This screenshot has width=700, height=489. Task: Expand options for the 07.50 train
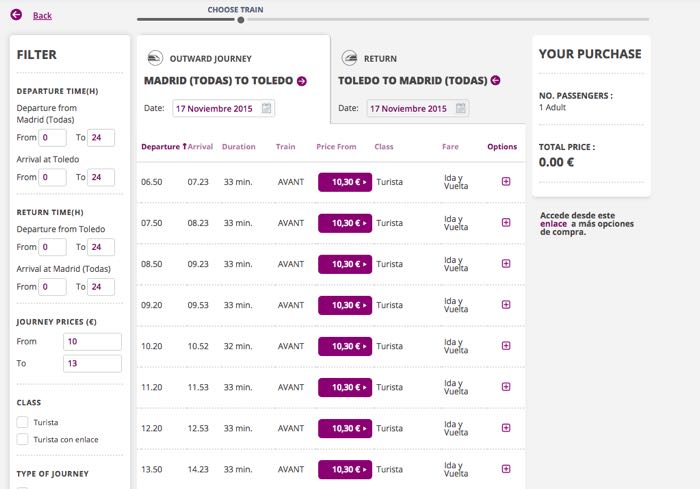(x=506, y=222)
